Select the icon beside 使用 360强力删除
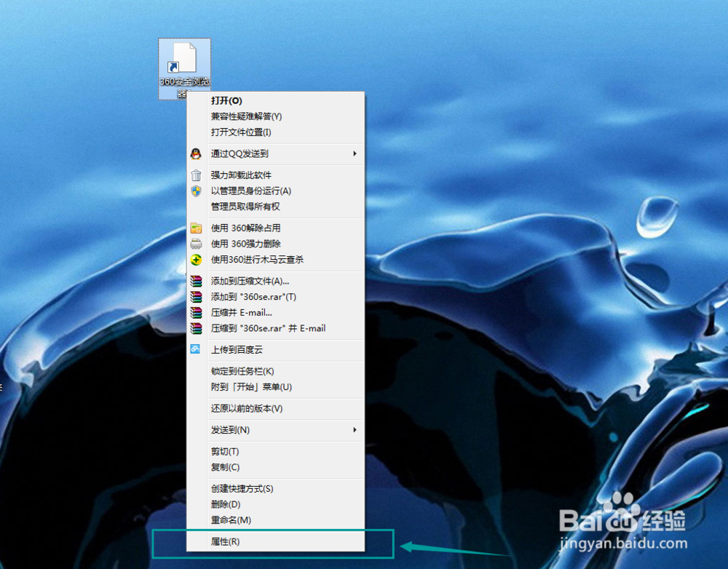This screenshot has height=569, width=728. coord(197,245)
